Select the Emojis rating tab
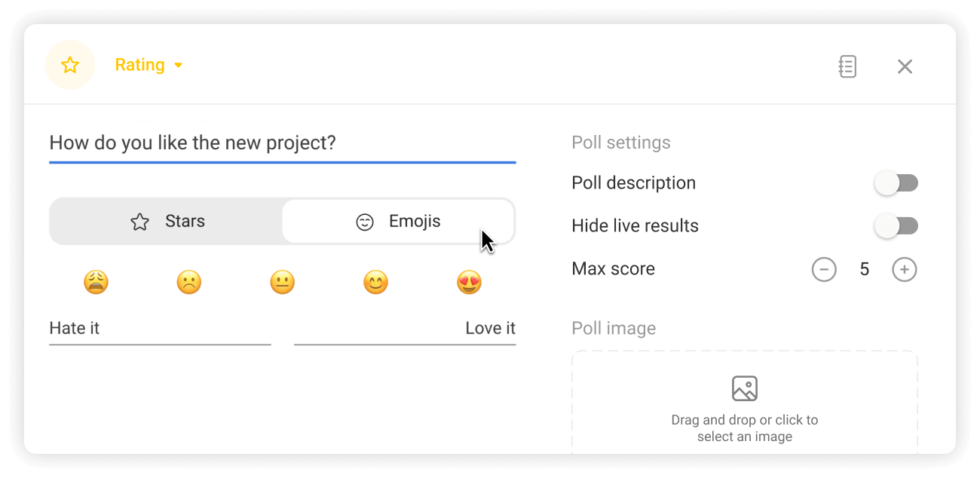 click(398, 222)
